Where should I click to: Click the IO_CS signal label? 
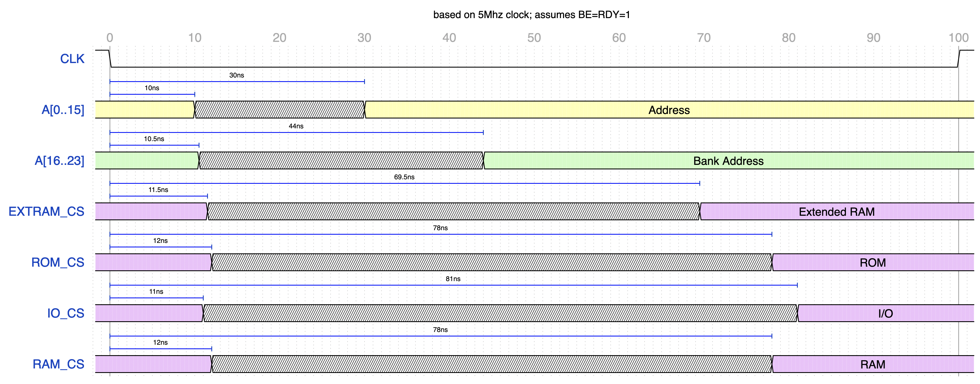point(65,313)
